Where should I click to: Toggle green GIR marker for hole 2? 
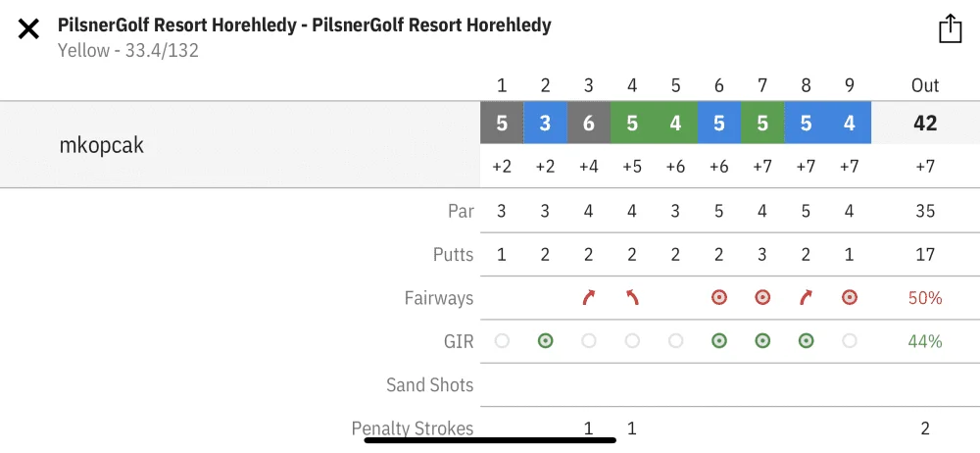[545, 341]
